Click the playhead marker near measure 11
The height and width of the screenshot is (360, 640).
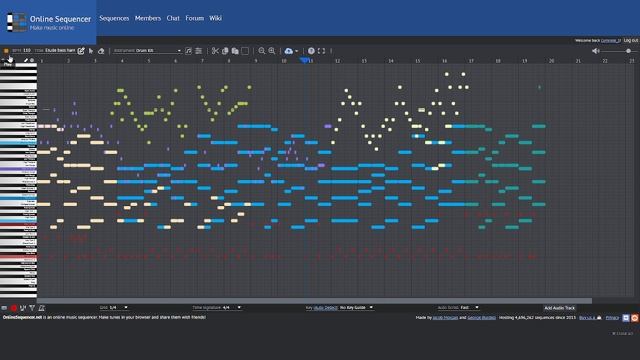click(x=304, y=60)
